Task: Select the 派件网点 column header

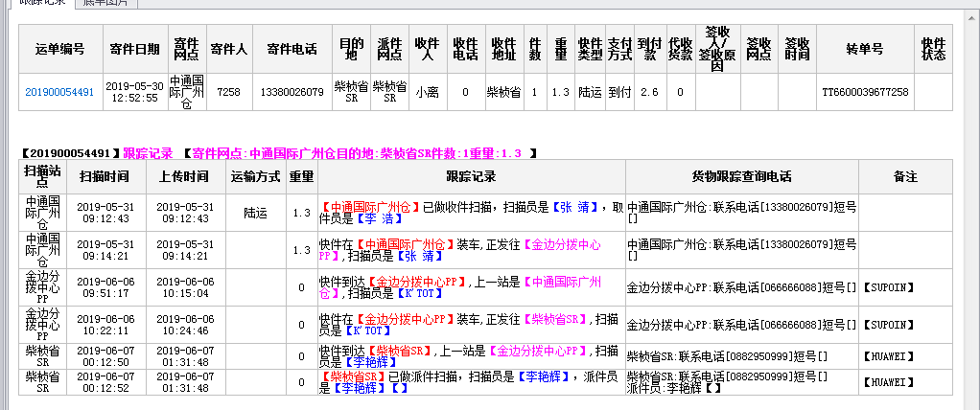Action: [390, 49]
